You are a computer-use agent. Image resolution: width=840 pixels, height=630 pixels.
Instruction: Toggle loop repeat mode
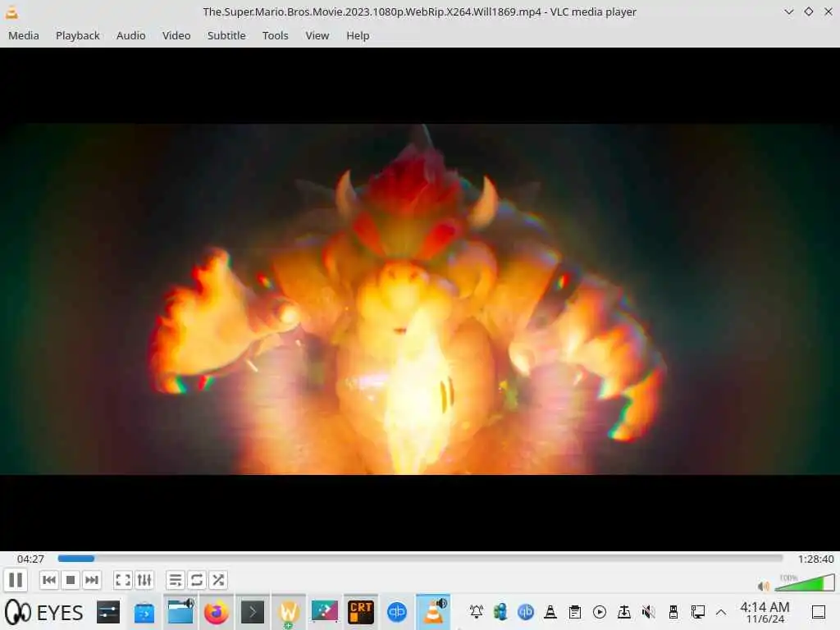[197, 580]
